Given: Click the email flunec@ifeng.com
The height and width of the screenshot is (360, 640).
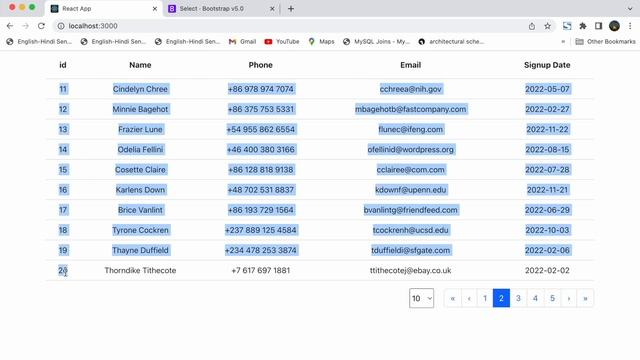Looking at the screenshot, I should tap(411, 129).
